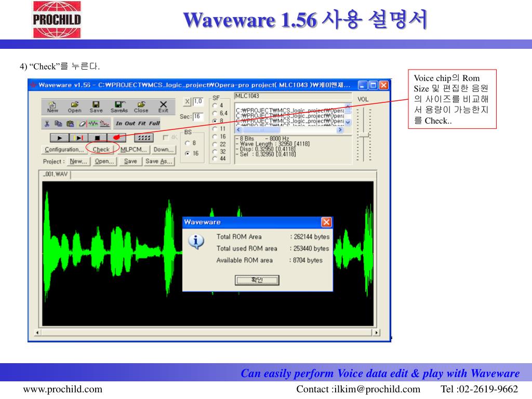The height and width of the screenshot is (399, 532).
Task: Click the Open file toolbar icon
Action: pyautogui.click(x=74, y=107)
